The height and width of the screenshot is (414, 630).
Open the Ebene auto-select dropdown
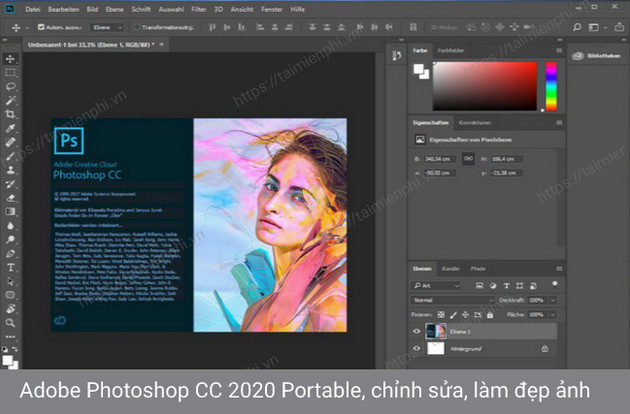coord(107,27)
